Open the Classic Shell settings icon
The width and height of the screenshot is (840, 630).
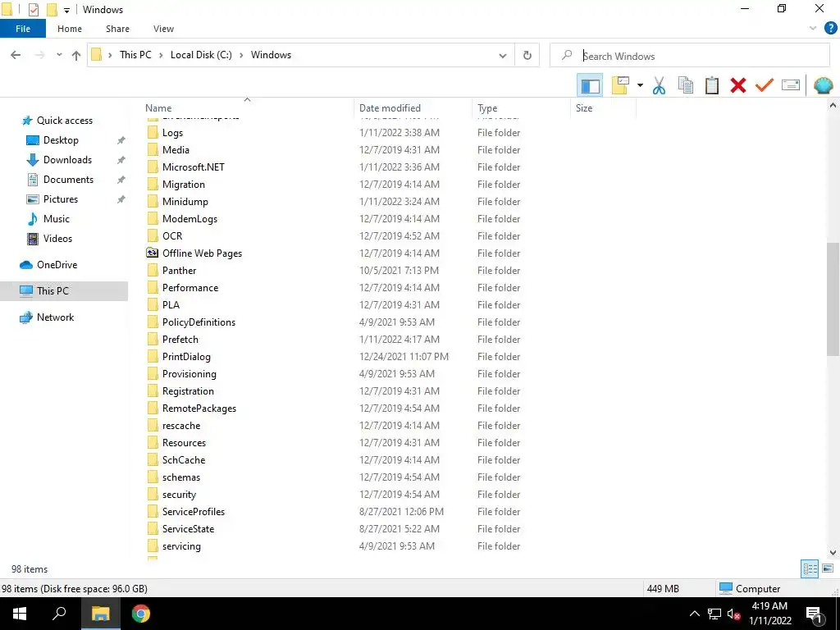(x=823, y=85)
